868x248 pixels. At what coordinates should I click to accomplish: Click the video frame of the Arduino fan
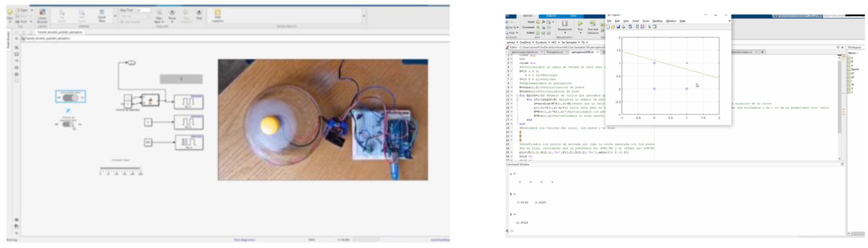pos(323,119)
